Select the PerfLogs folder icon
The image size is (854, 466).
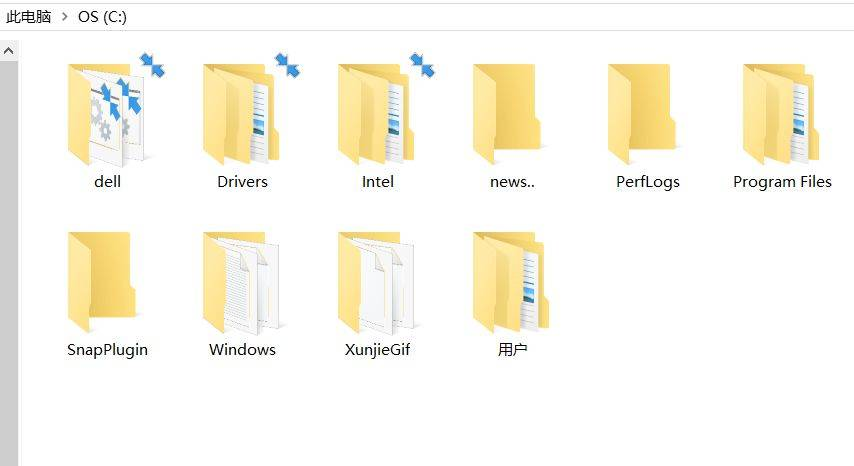642,114
